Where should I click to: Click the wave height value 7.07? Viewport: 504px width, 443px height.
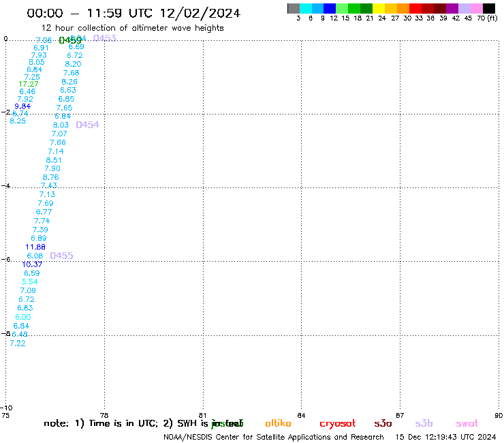click(x=59, y=134)
